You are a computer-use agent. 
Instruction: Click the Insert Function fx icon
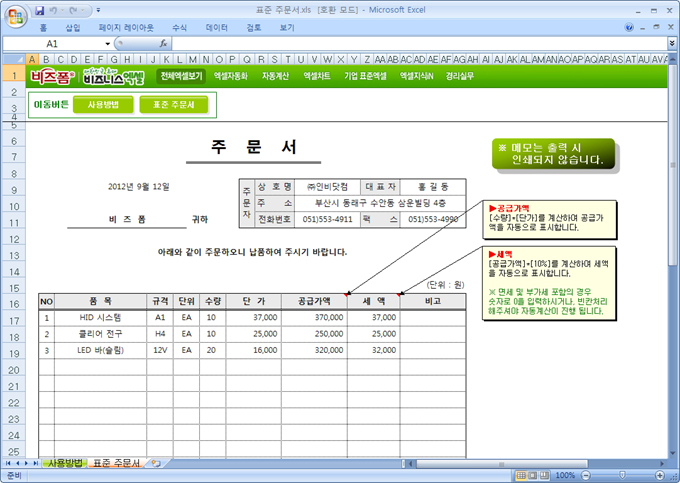[x=163, y=43]
